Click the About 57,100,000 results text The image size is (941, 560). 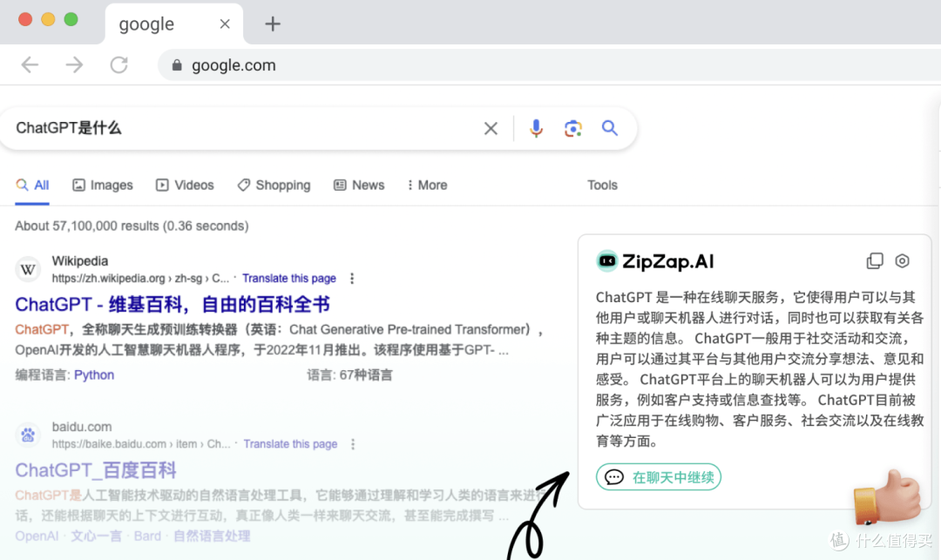coord(132,226)
